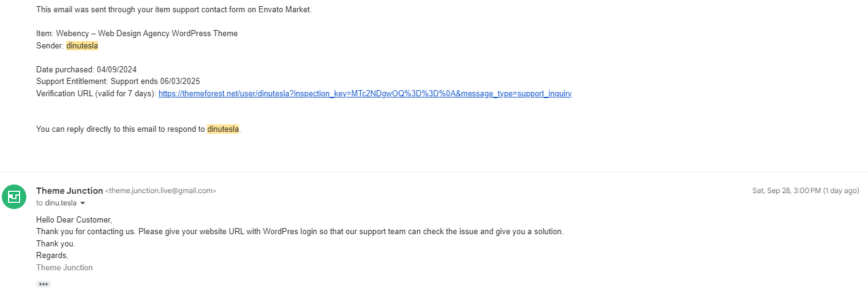868x301 pixels.
Task: Click the 'Regards,' closing line
Action: pyautogui.click(x=52, y=256)
